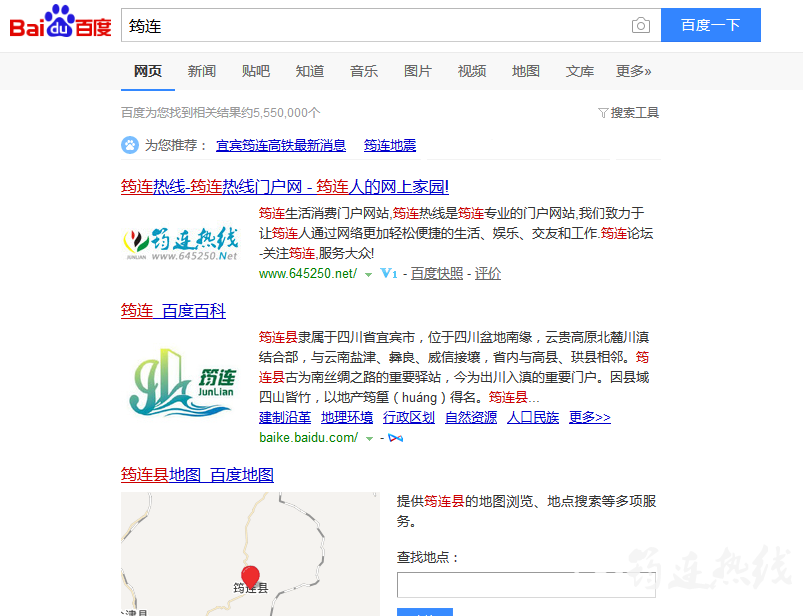
Task: Select the 网页 tab
Action: 148,71
